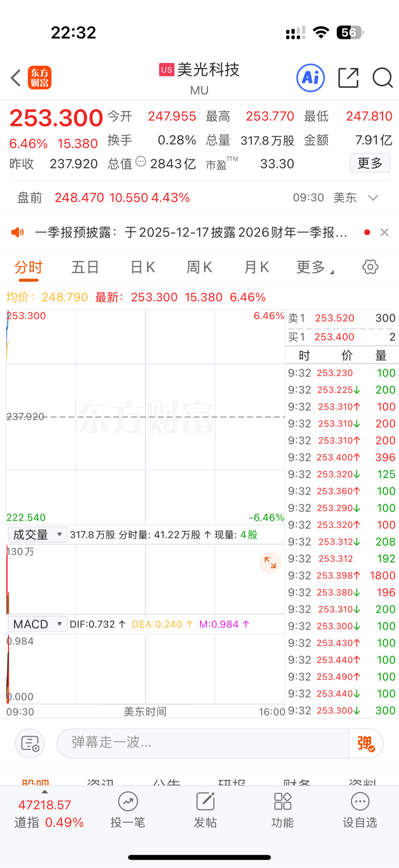
Task: Open the 成交量 indicator dropdown
Action: pyautogui.click(x=37, y=534)
